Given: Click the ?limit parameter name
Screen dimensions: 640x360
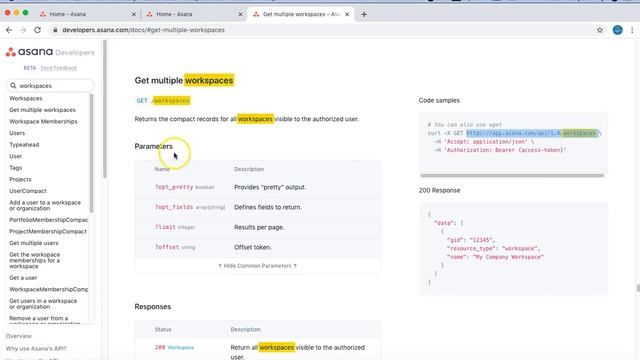Looking at the screenshot, I should [x=165, y=227].
